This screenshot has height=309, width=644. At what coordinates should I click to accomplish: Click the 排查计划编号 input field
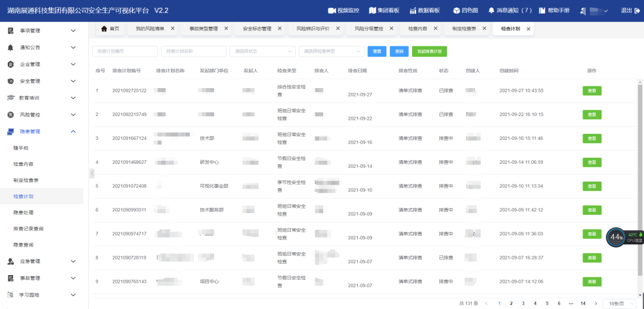[125, 52]
